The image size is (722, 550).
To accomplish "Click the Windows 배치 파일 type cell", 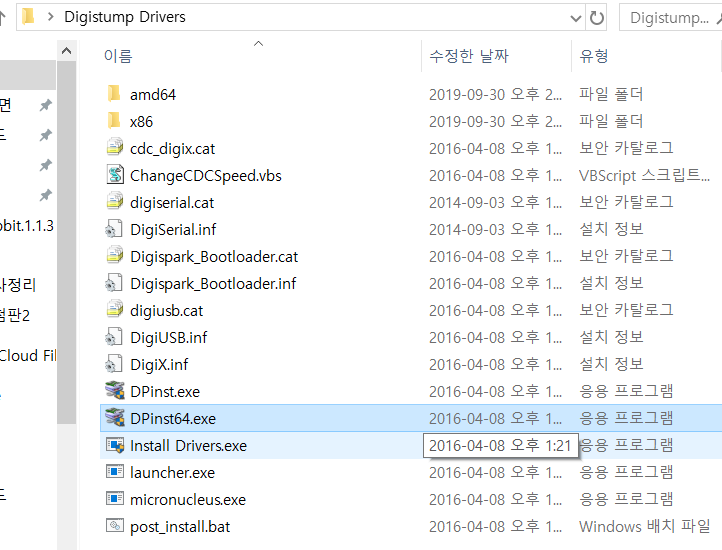I will click(x=644, y=526).
